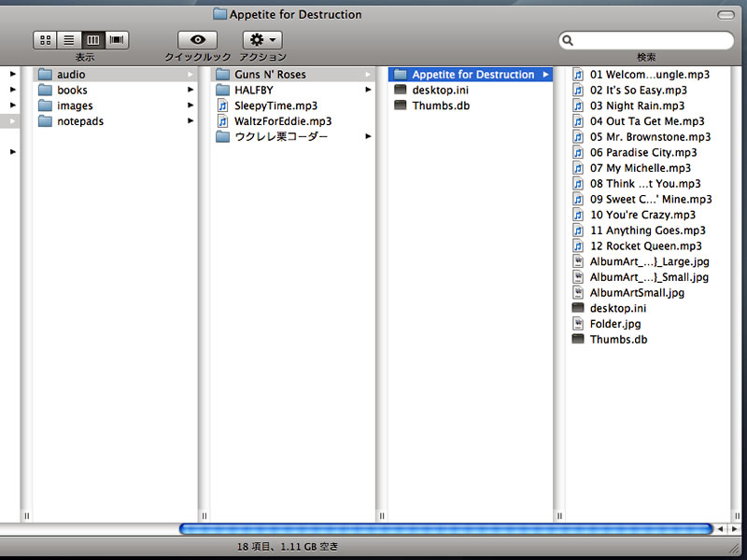The height and width of the screenshot is (560, 747).
Task: Expand the HALFBY folder arrow
Action: (368, 91)
